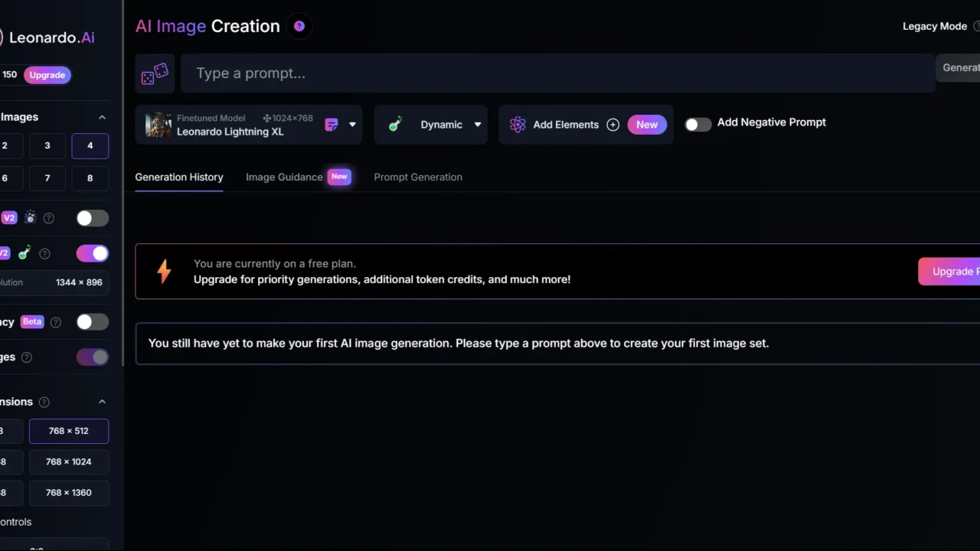Click the Upgrade button next to token count
This screenshot has height=551, width=980.
coord(47,75)
